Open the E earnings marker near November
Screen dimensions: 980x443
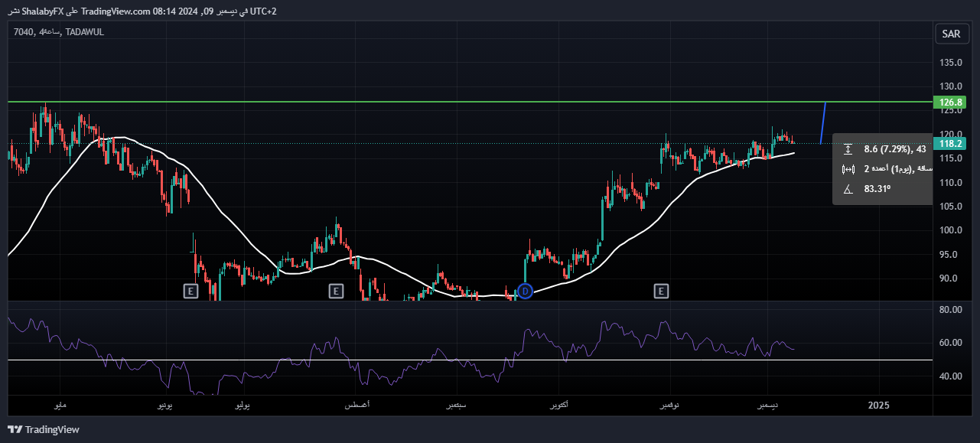[662, 291]
